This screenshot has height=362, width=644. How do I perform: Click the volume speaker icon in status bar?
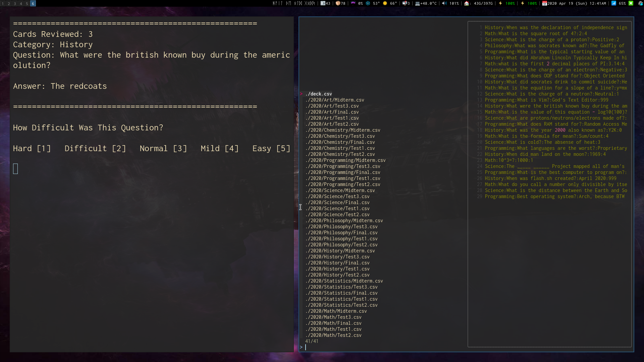pyautogui.click(x=444, y=3)
